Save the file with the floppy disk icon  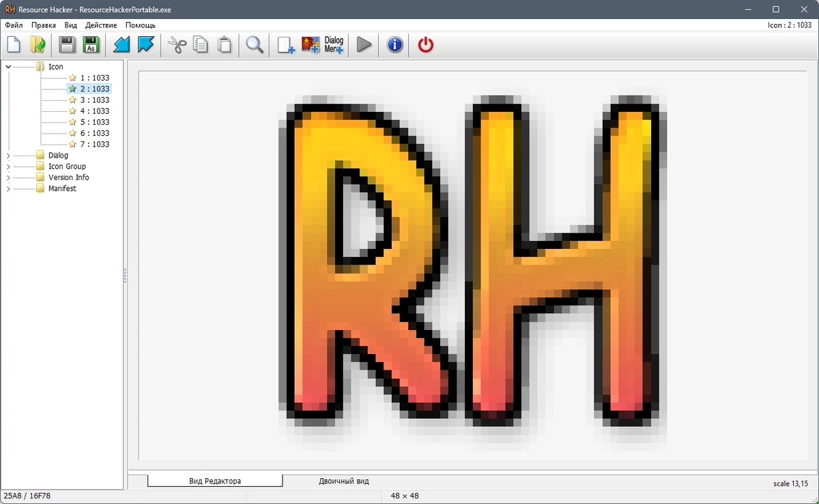pos(67,46)
